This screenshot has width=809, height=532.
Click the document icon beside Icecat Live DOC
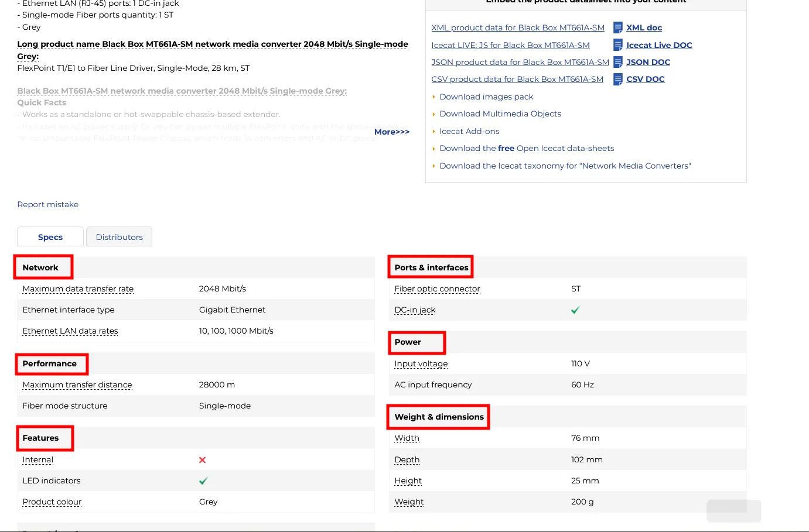click(x=617, y=45)
